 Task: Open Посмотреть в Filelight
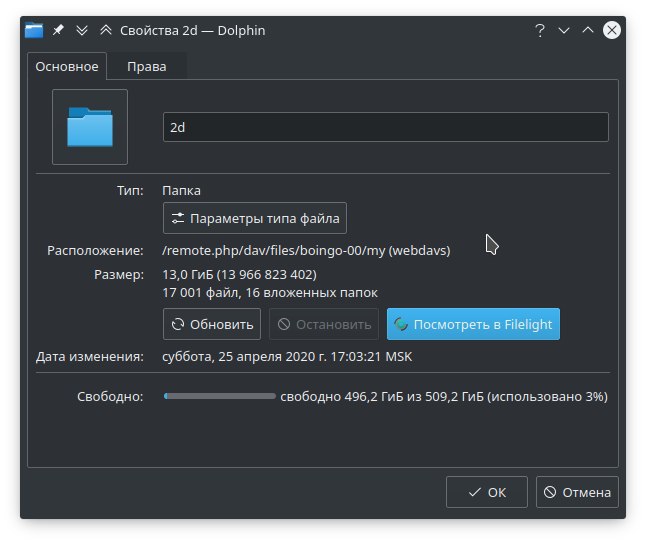tap(473, 324)
